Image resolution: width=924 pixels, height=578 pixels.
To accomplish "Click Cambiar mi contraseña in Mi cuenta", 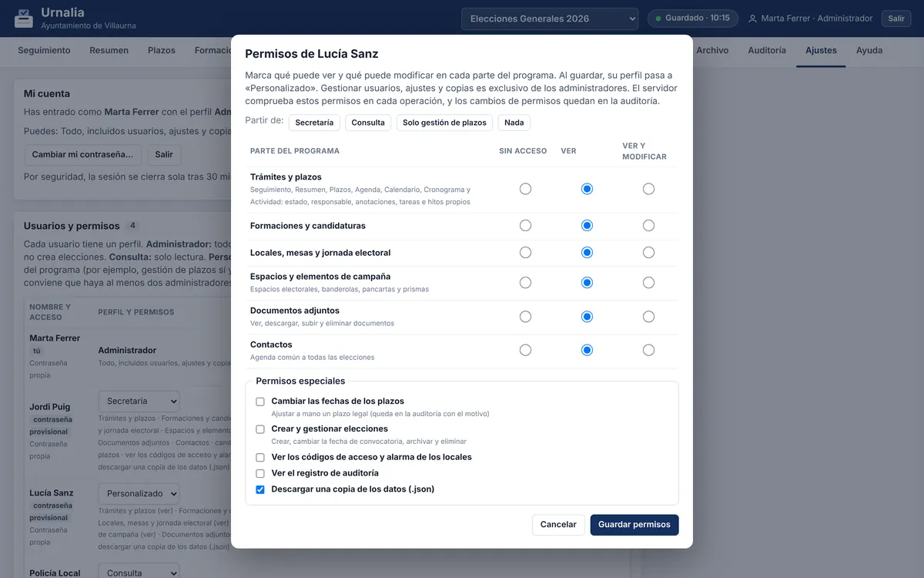I will 82,155.
